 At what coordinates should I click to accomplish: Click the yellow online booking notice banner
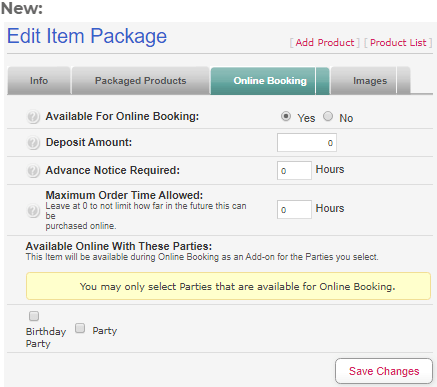point(228,286)
